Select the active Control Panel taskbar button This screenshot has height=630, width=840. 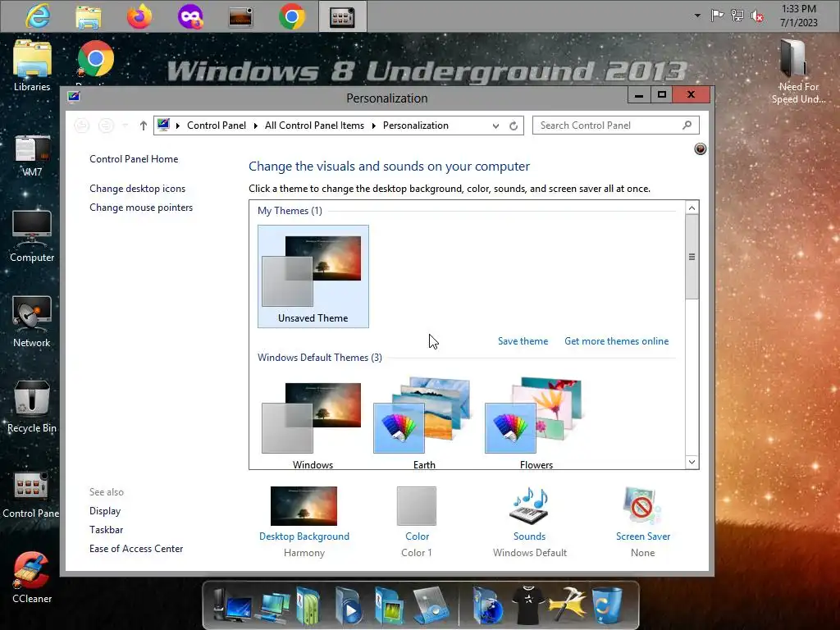click(x=343, y=16)
